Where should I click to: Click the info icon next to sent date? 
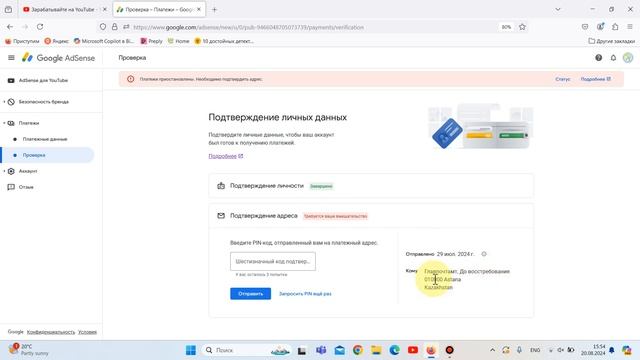[484, 254]
